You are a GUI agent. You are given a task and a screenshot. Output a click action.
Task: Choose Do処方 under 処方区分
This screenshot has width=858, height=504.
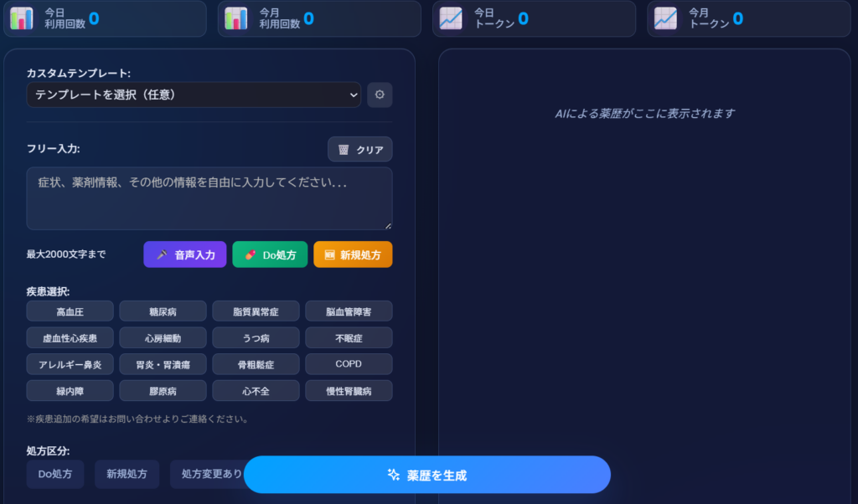tap(55, 474)
